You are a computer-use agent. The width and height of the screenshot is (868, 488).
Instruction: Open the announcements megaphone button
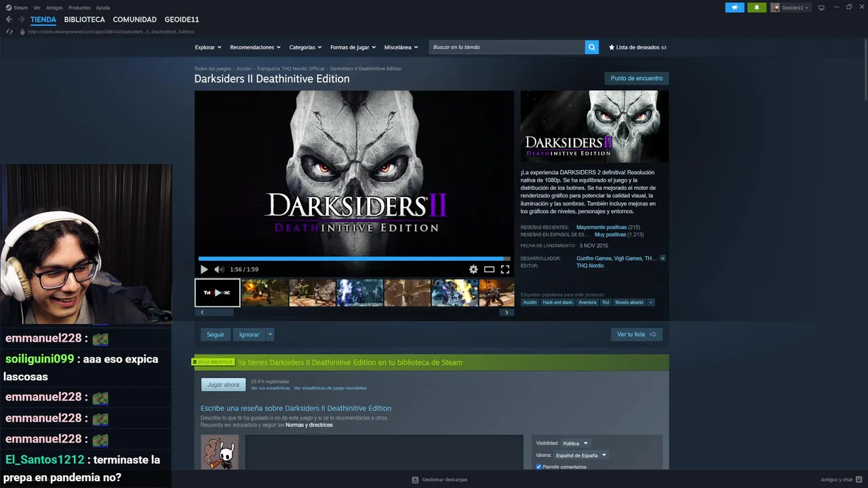pos(734,7)
